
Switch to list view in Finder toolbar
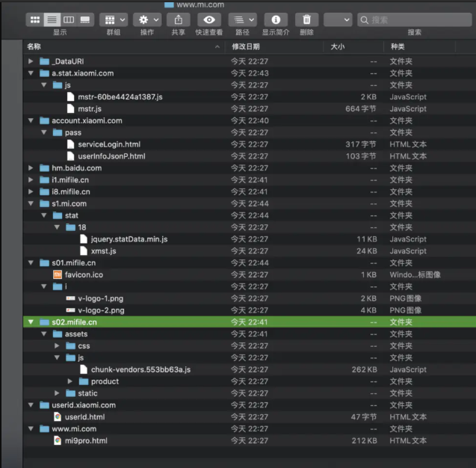click(52, 19)
